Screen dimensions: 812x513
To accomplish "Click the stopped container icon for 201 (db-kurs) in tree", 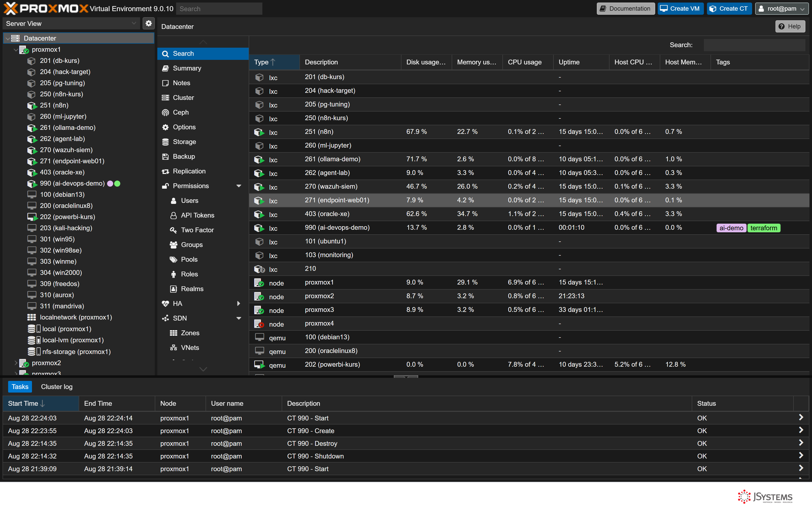I will (31, 61).
